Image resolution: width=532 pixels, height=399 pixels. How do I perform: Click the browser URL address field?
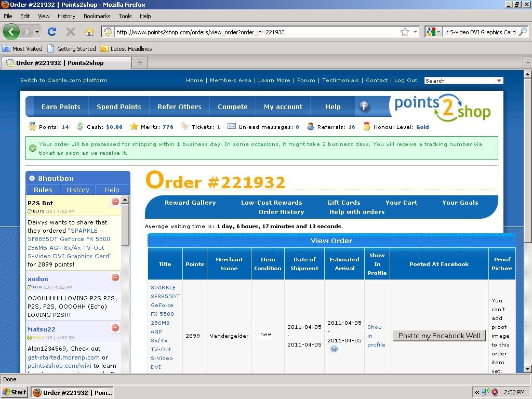(x=257, y=32)
